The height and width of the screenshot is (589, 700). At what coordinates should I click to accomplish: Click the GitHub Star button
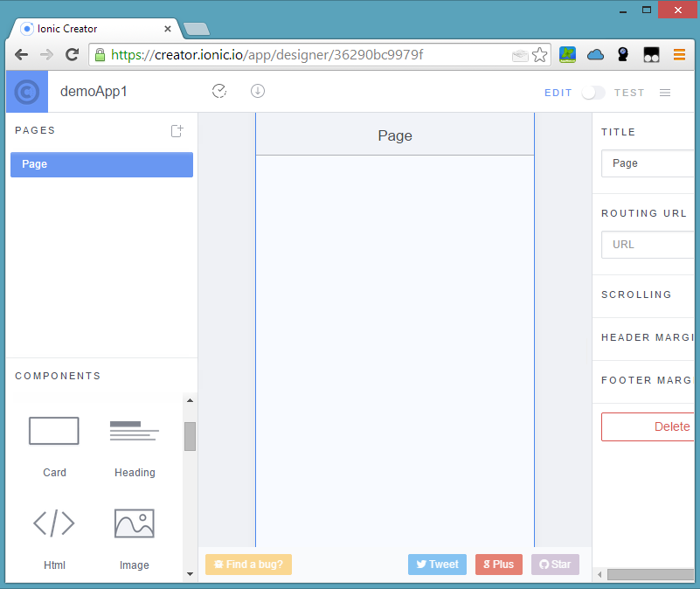(555, 565)
